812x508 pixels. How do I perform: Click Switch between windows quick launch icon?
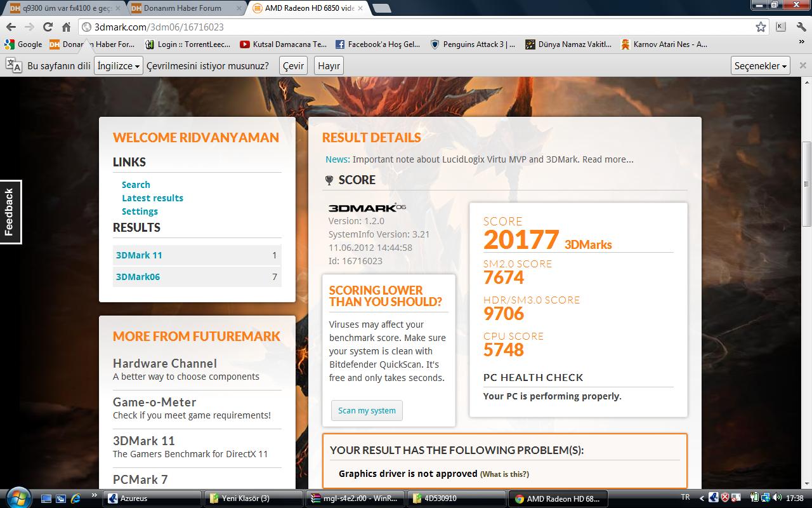coord(61,498)
